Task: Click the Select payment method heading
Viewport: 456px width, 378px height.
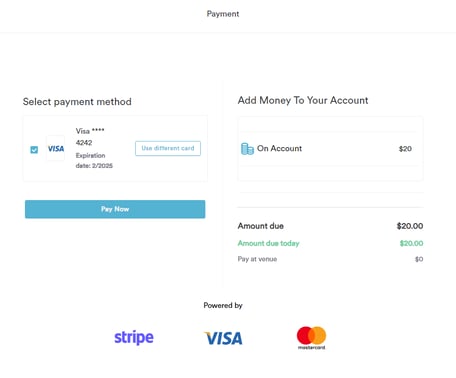Action: pyautogui.click(x=77, y=102)
